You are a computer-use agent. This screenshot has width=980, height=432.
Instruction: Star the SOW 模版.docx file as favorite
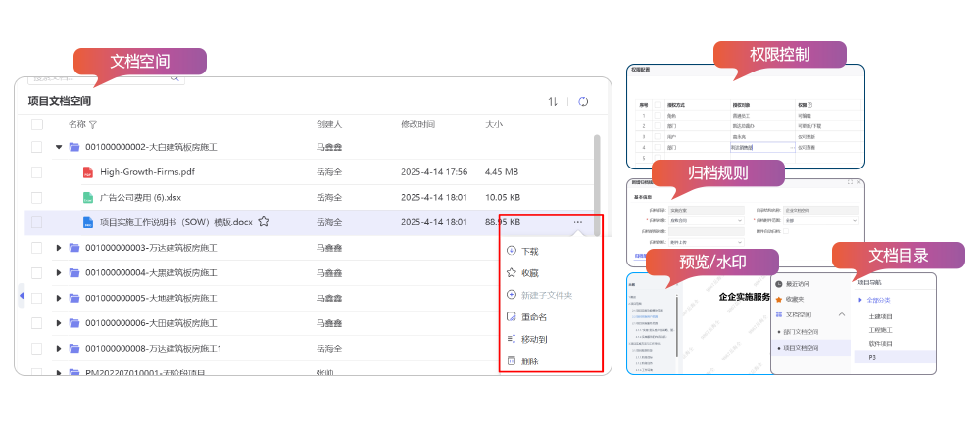pos(264,222)
